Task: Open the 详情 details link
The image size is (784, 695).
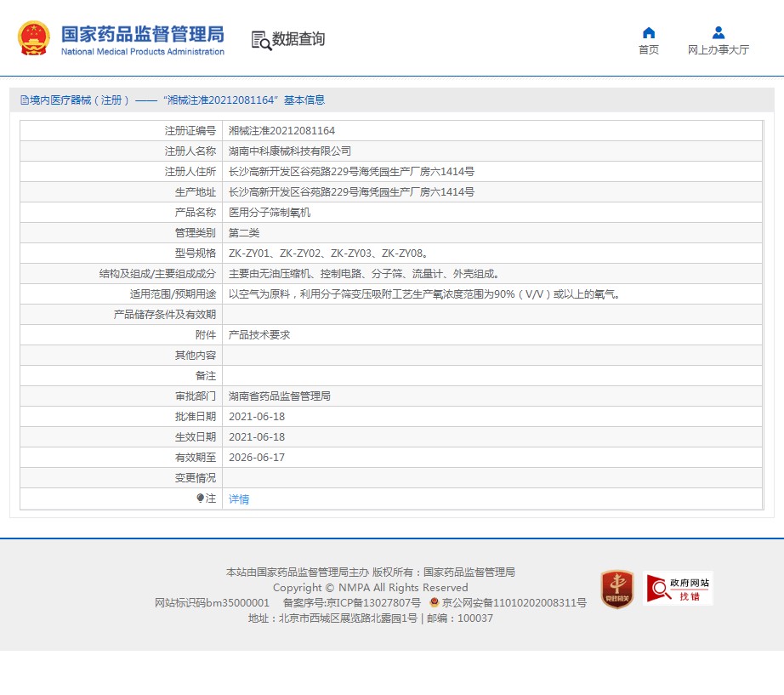Action: [238, 498]
